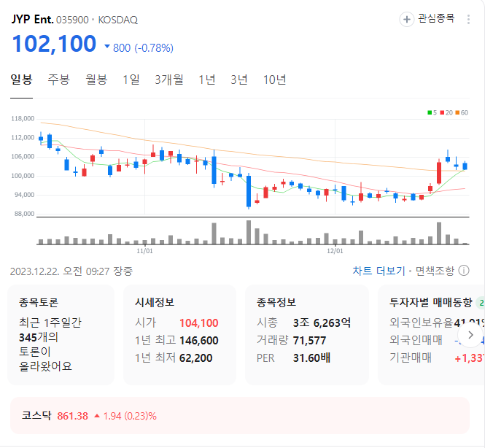
Task: Switch to the 월봉 monthly chart tab
Action: [96, 80]
